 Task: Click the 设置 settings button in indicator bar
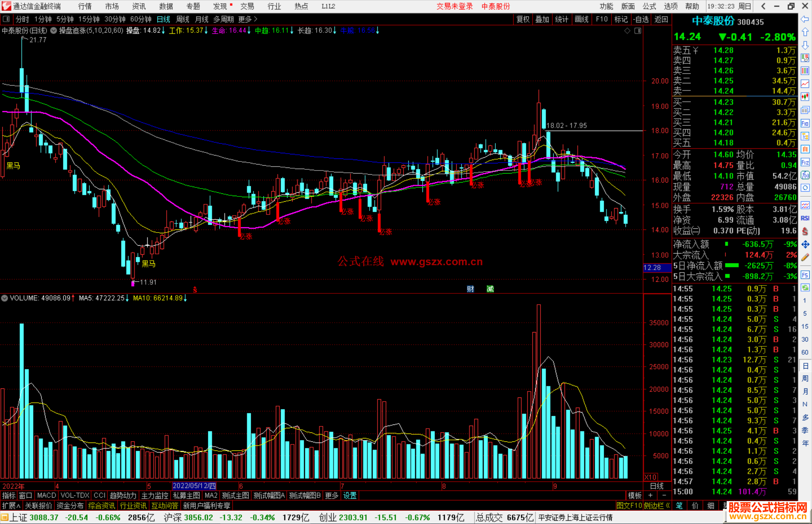point(350,495)
